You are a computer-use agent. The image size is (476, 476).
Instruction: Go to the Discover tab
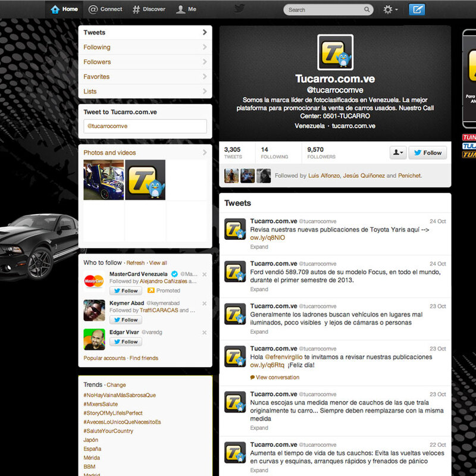149,10
